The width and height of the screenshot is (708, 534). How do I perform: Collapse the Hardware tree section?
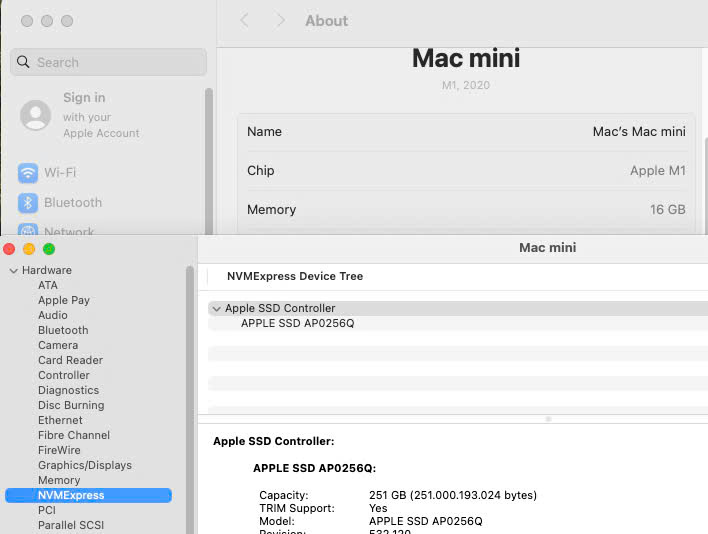(13, 271)
